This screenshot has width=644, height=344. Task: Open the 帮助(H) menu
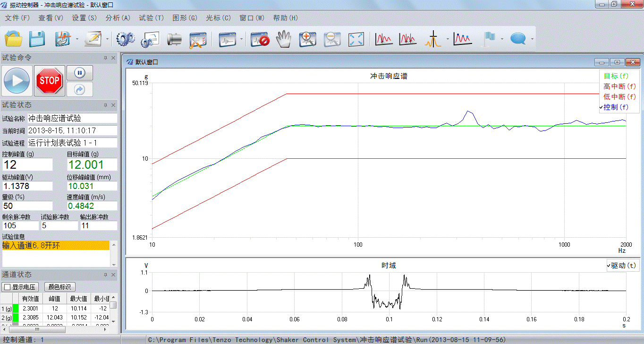click(286, 18)
